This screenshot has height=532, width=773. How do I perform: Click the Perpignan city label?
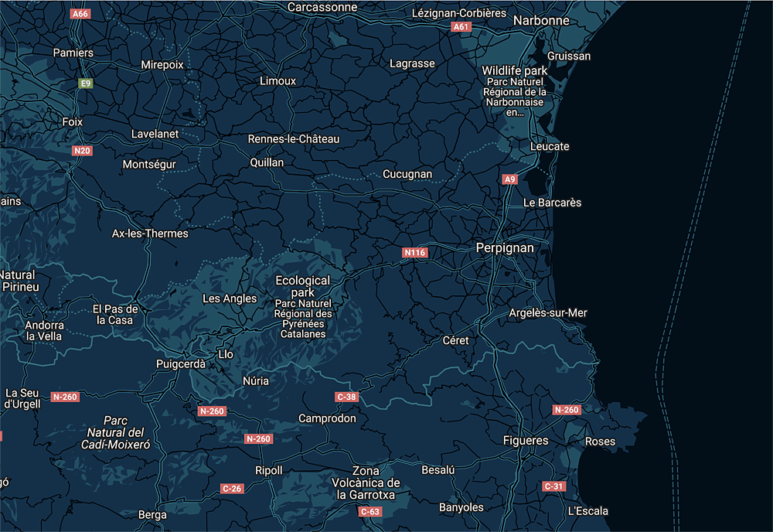coord(504,248)
